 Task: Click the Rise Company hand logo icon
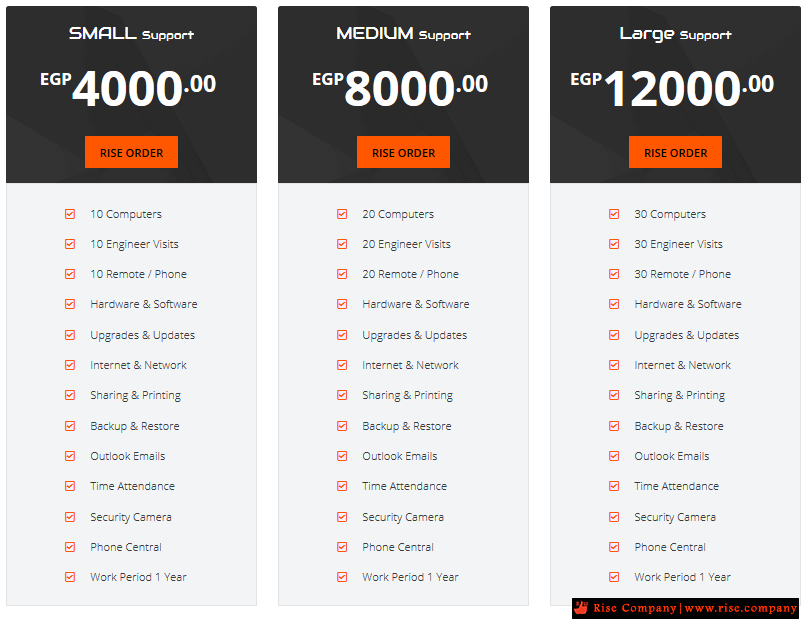click(582, 608)
